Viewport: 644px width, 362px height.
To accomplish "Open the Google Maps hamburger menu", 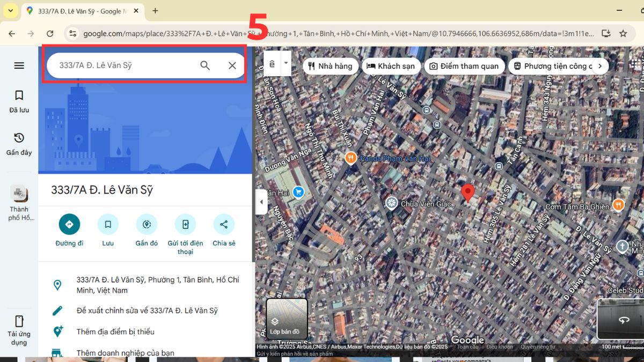I will pyautogui.click(x=19, y=65).
